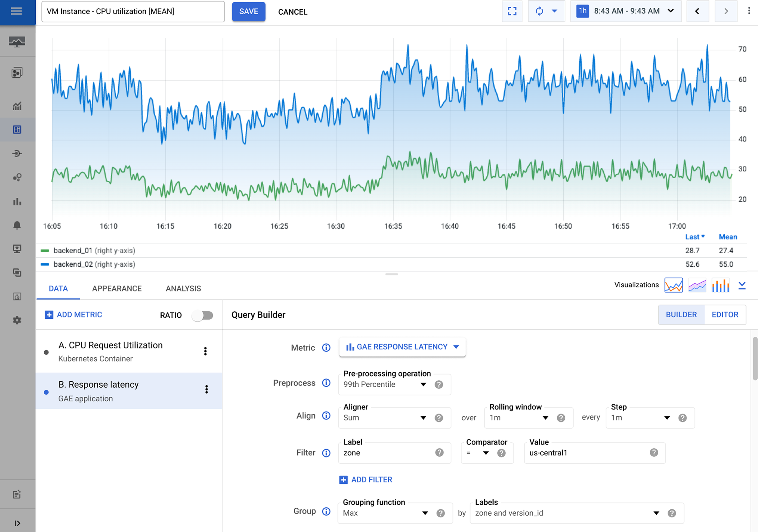This screenshot has width=758, height=532.
Task: Open Groups copy-style icon in sidebar
Action: [x=17, y=272]
